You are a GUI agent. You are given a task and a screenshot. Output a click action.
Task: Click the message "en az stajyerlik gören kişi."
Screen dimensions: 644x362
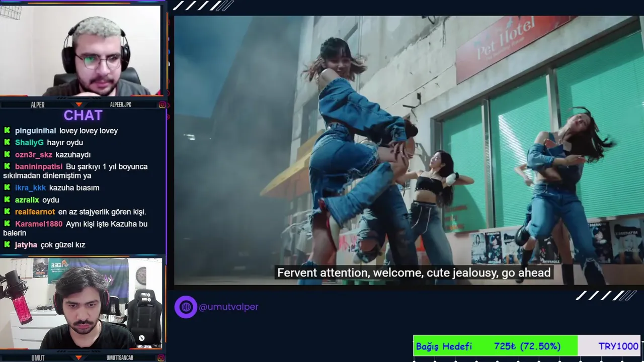(102, 212)
